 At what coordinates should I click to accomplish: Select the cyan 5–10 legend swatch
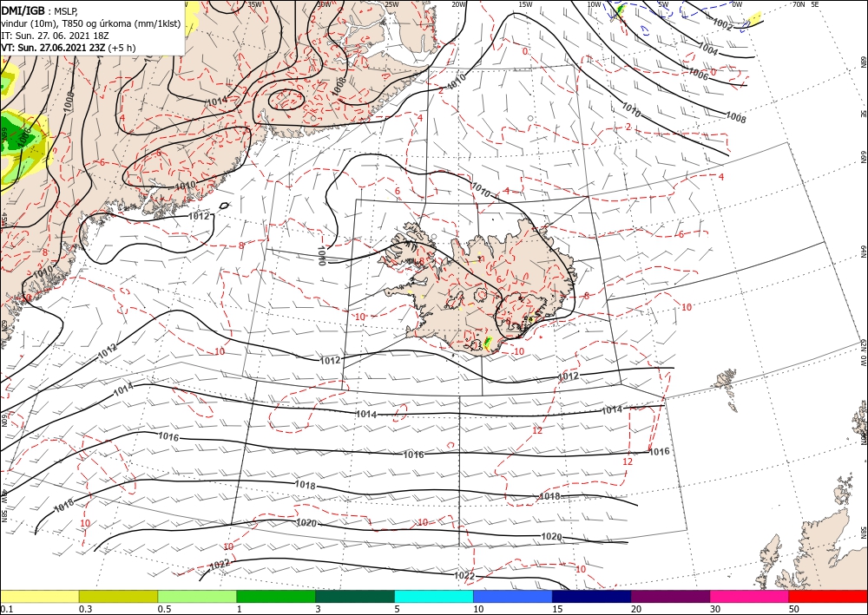click(434, 596)
